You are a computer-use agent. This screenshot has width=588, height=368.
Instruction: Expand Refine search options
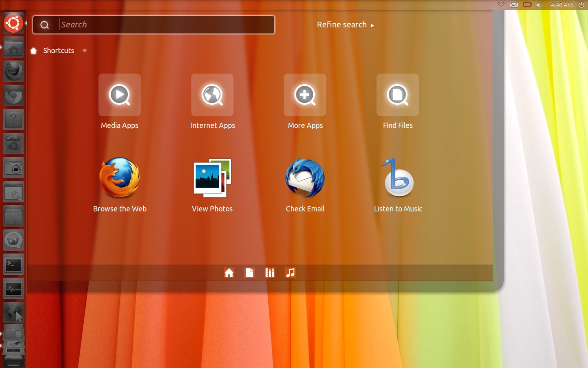click(345, 25)
